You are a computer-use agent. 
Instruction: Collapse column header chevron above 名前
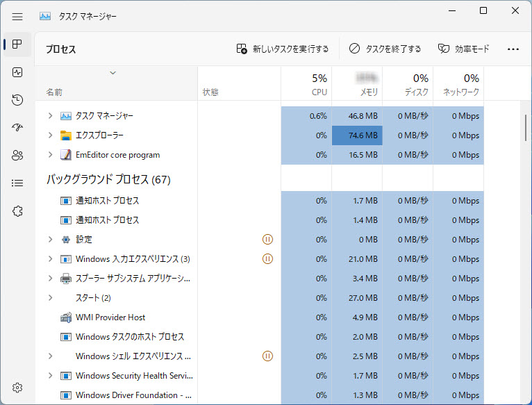click(113, 73)
